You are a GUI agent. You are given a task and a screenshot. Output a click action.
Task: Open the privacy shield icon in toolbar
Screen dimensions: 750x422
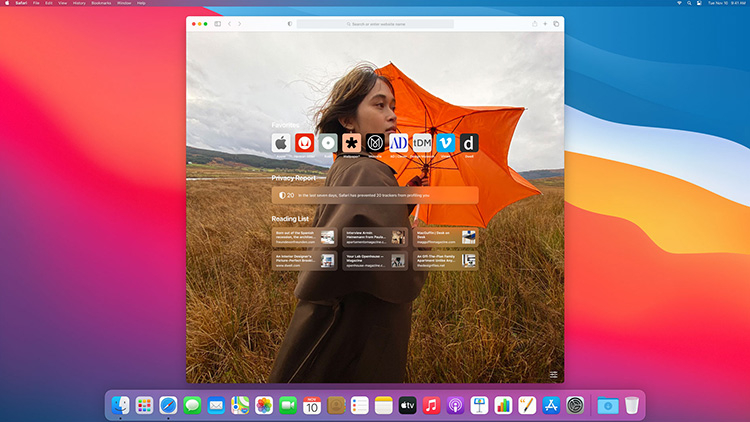tap(290, 24)
